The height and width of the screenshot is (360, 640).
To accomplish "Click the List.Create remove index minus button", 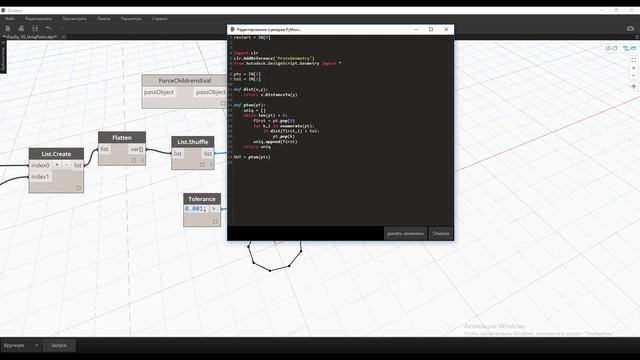I will (67, 165).
